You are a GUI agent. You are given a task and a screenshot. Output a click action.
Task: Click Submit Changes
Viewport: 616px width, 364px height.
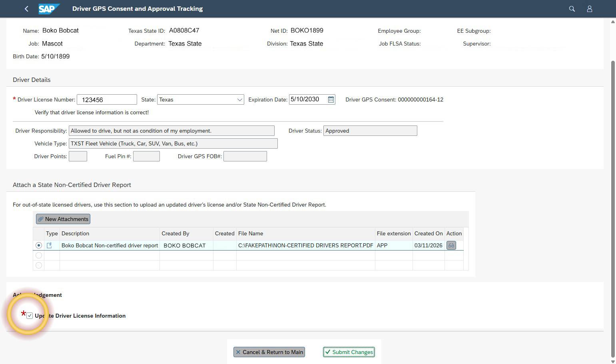(348, 352)
